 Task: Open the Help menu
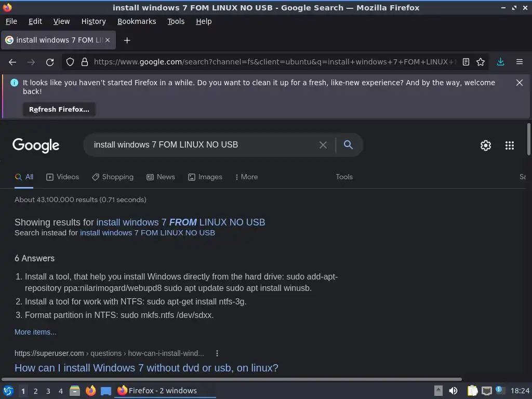[x=204, y=21]
